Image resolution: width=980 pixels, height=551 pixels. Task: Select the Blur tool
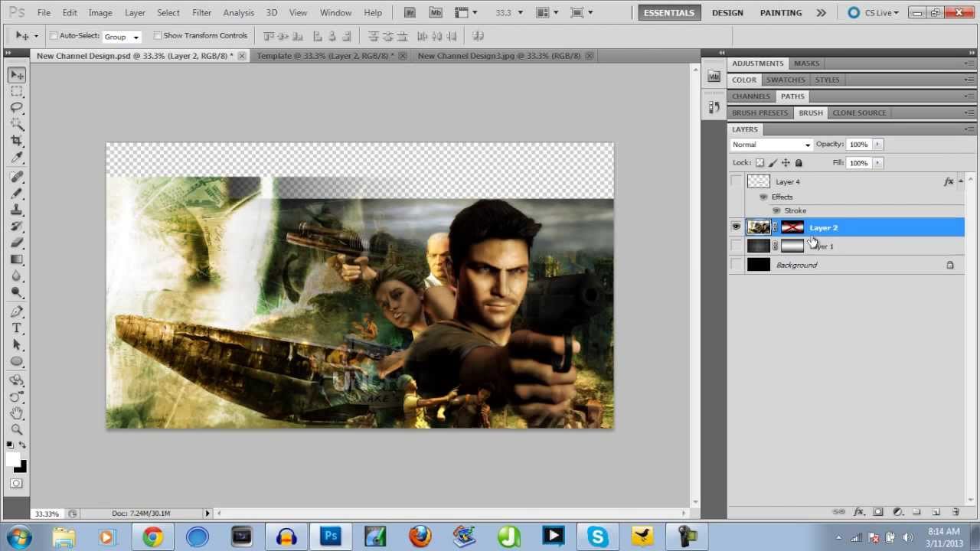pyautogui.click(x=17, y=275)
